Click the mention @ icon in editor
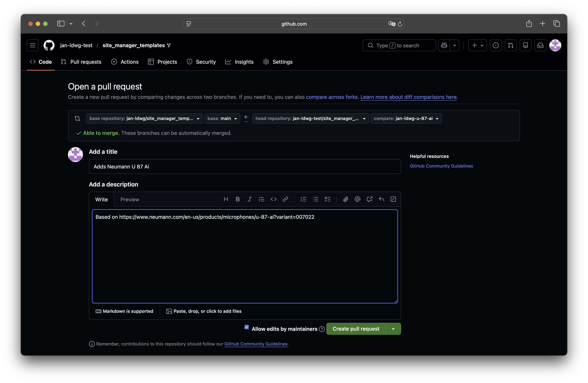Screen dimensions: 588x383 (x=357, y=199)
